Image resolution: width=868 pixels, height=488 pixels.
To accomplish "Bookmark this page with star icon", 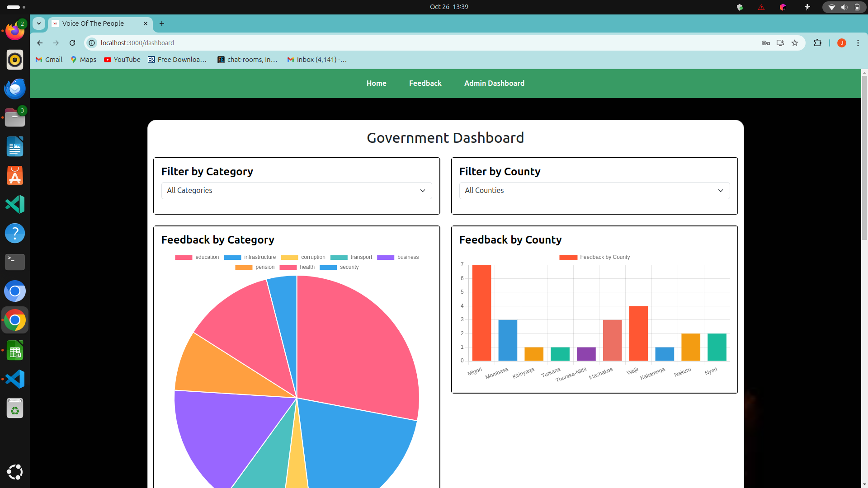I will [x=795, y=43].
